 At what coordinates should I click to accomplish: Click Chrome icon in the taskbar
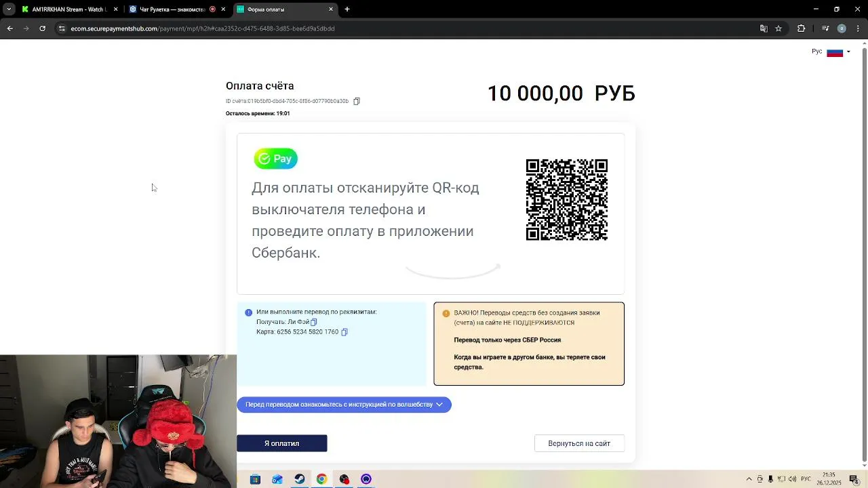(321, 479)
